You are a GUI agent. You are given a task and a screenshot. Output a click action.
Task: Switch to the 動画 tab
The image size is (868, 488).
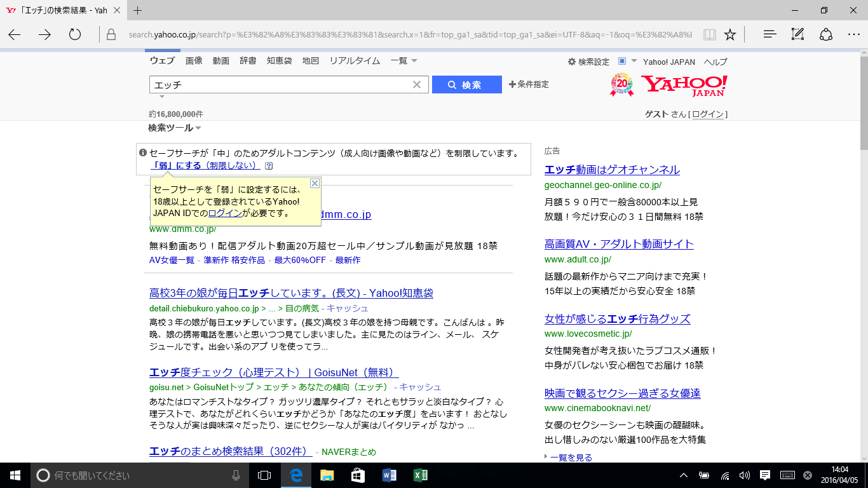(221, 61)
